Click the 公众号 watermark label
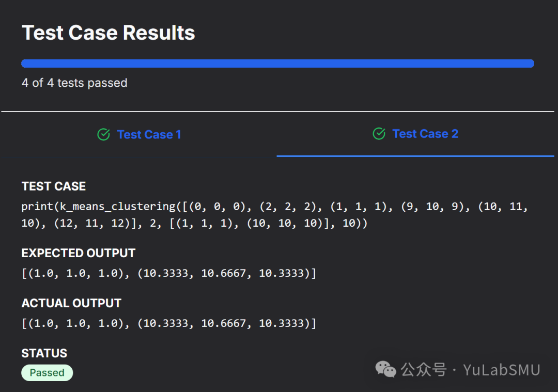Image resolution: width=558 pixels, height=392 pixels. tap(424, 370)
